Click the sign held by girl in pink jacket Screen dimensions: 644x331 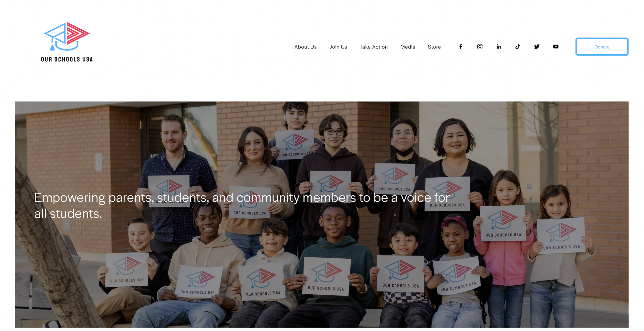(x=503, y=223)
